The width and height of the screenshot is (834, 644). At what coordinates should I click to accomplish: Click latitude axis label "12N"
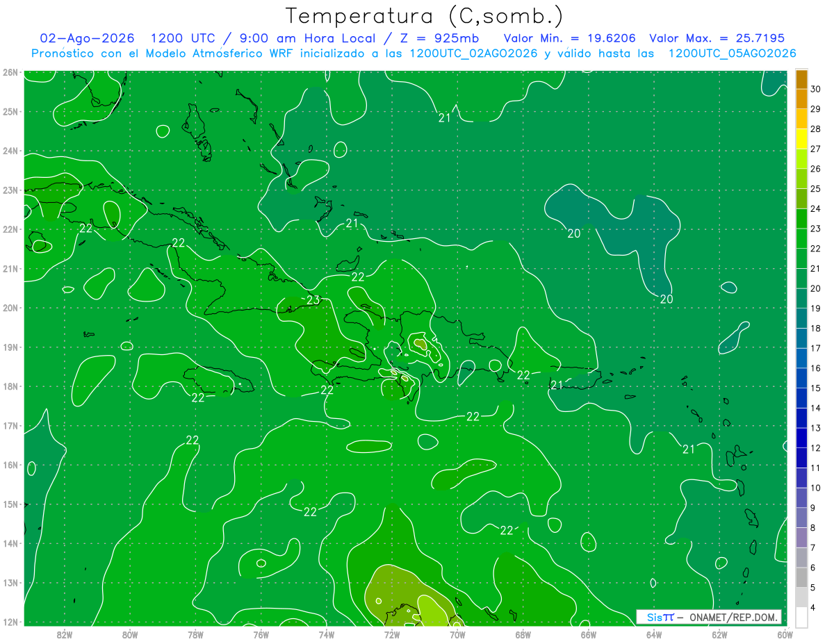pyautogui.click(x=10, y=622)
